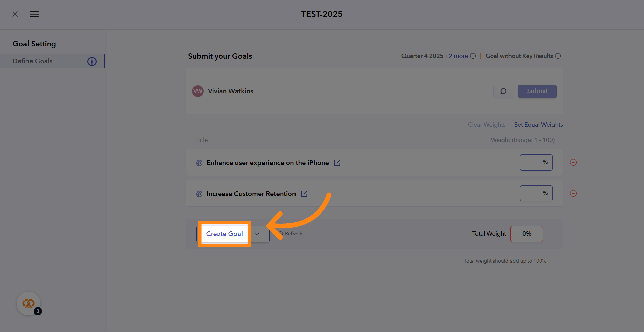The image size is (644, 332).
Task: Open Enhance user experience goal in new window
Action: (337, 163)
